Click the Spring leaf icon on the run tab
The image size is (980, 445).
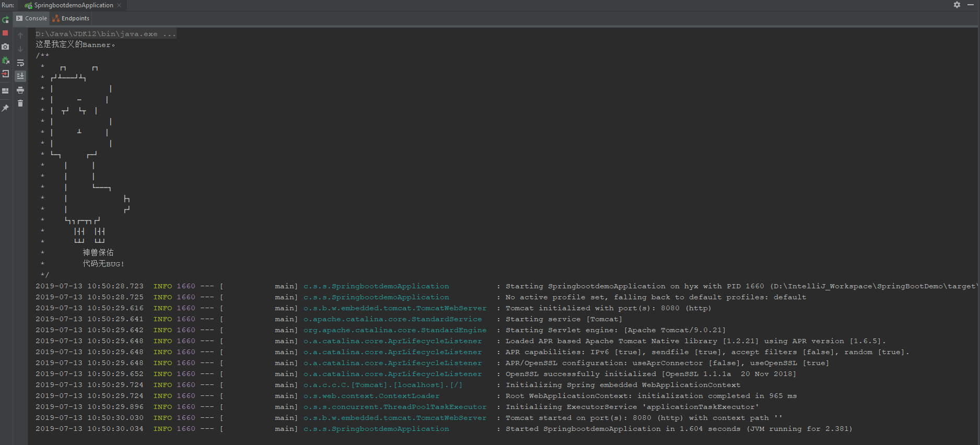tap(28, 5)
